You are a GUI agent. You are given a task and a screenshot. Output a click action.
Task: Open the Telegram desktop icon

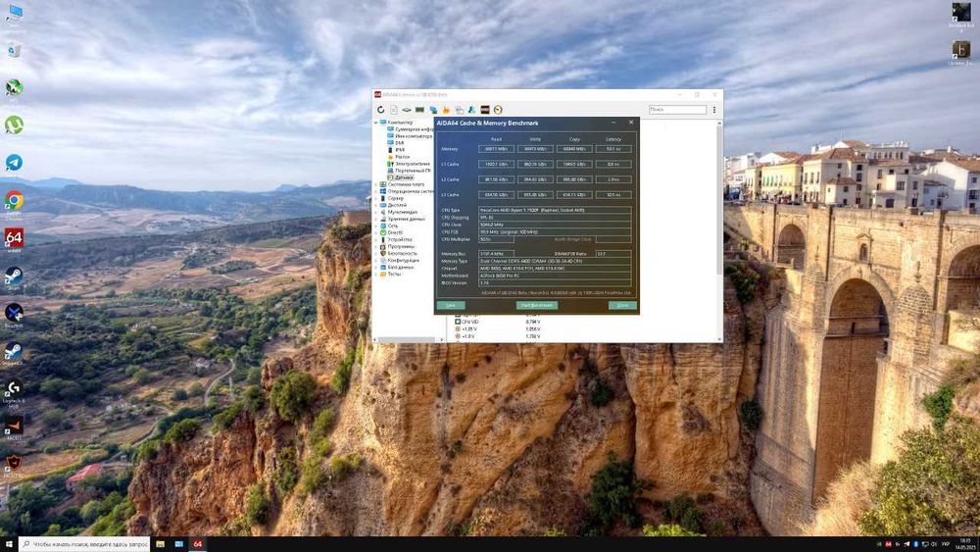pyautogui.click(x=14, y=163)
